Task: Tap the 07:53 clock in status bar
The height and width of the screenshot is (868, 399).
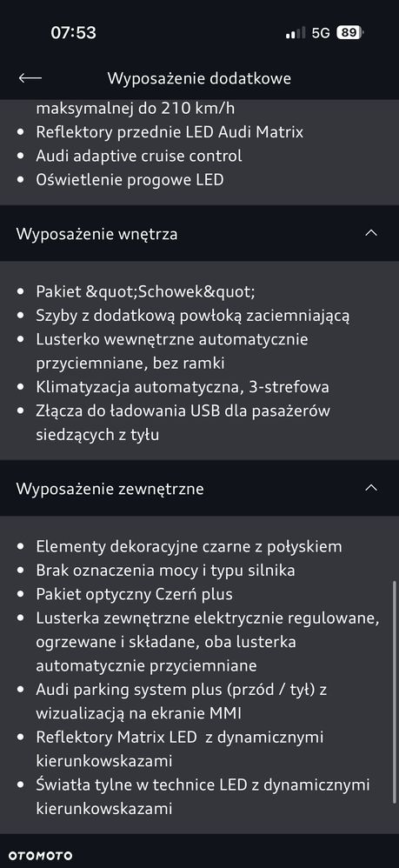Action: (74, 33)
